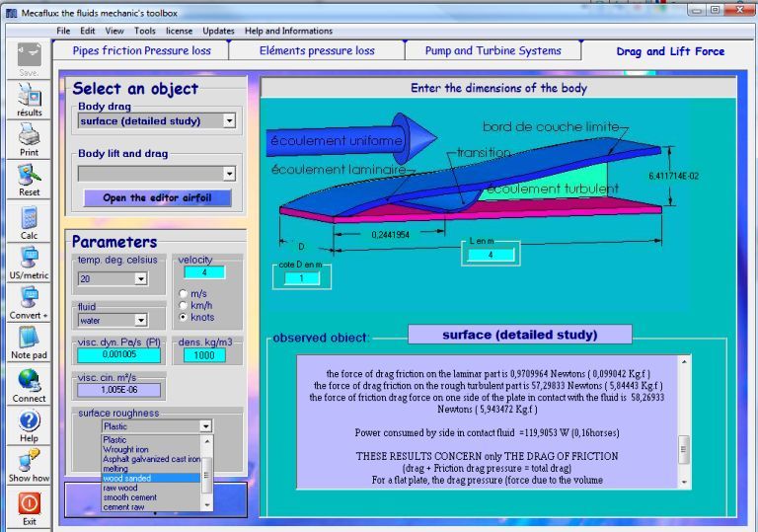This screenshot has height=532, width=758.
Task: Switch to Pump and Turbine Systems tab
Action: tap(493, 50)
